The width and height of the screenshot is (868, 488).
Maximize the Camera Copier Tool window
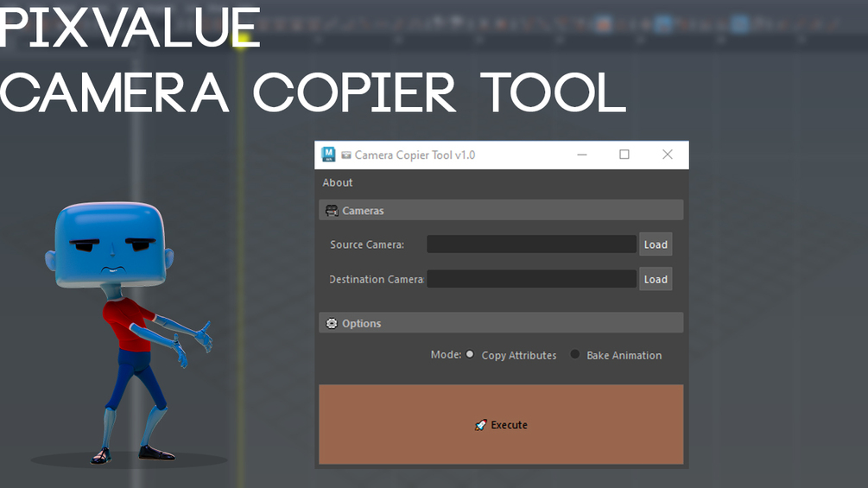pos(624,155)
